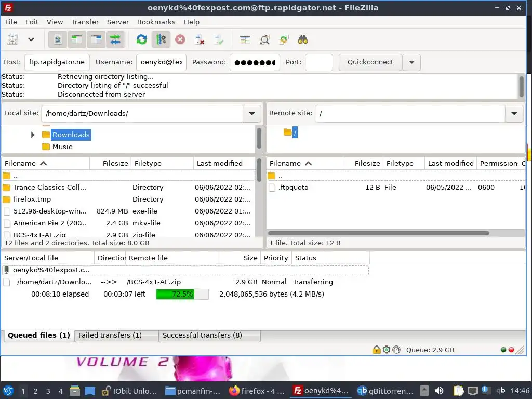This screenshot has height=399, width=532.
Task: Switch to firefox window in taskbar
Action: [x=257, y=391]
